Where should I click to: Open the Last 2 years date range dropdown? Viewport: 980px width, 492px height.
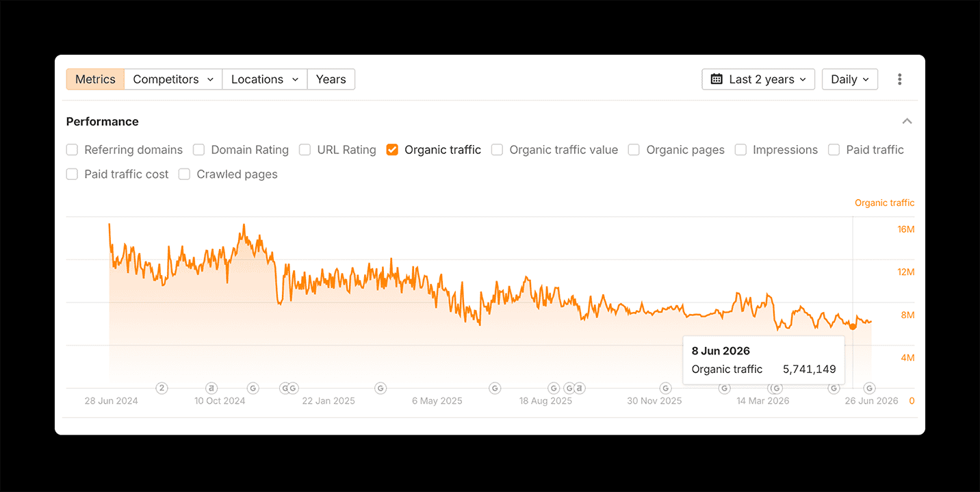pyautogui.click(x=758, y=79)
